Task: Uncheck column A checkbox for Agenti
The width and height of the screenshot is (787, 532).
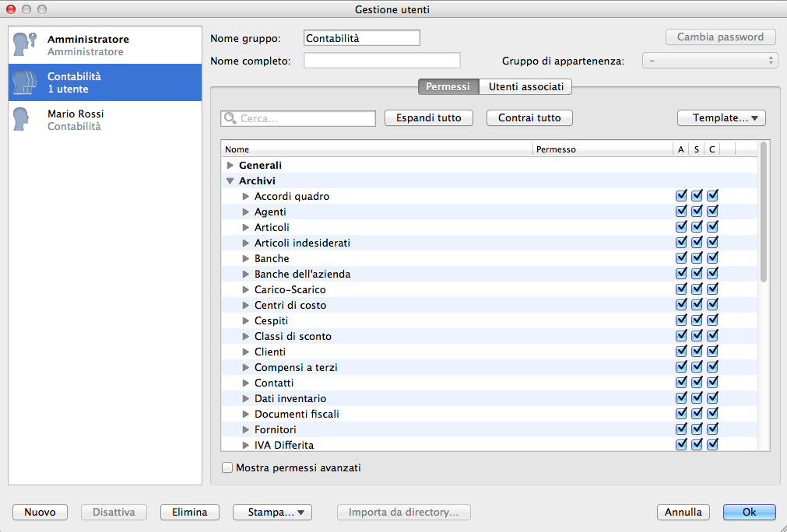Action: point(681,212)
